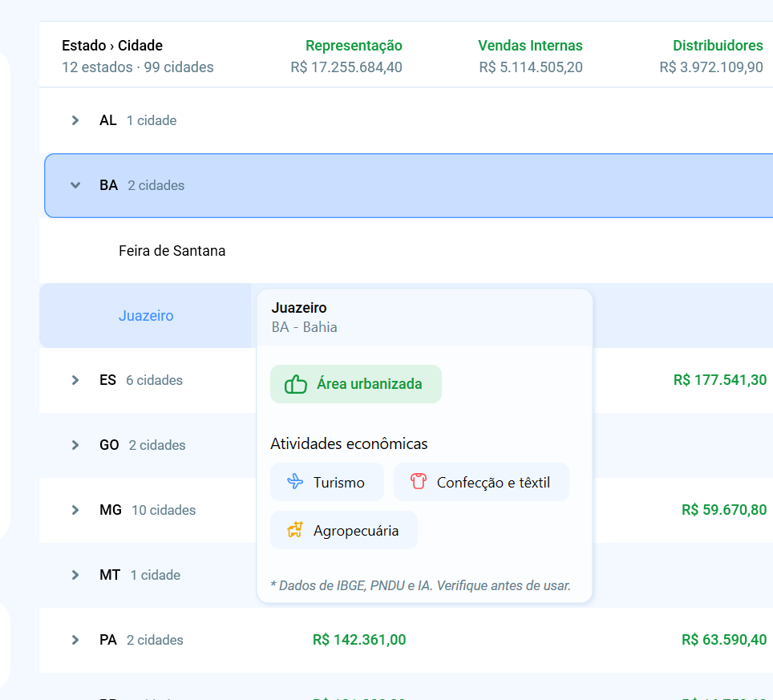The width and height of the screenshot is (773, 700).
Task: Expand the AL state row chevron
Action: click(75, 120)
